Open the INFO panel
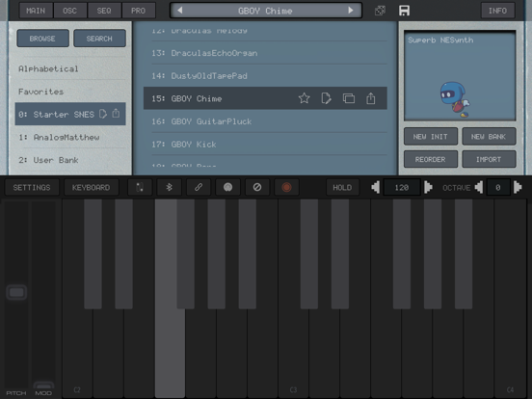532x399 pixels. 497,11
